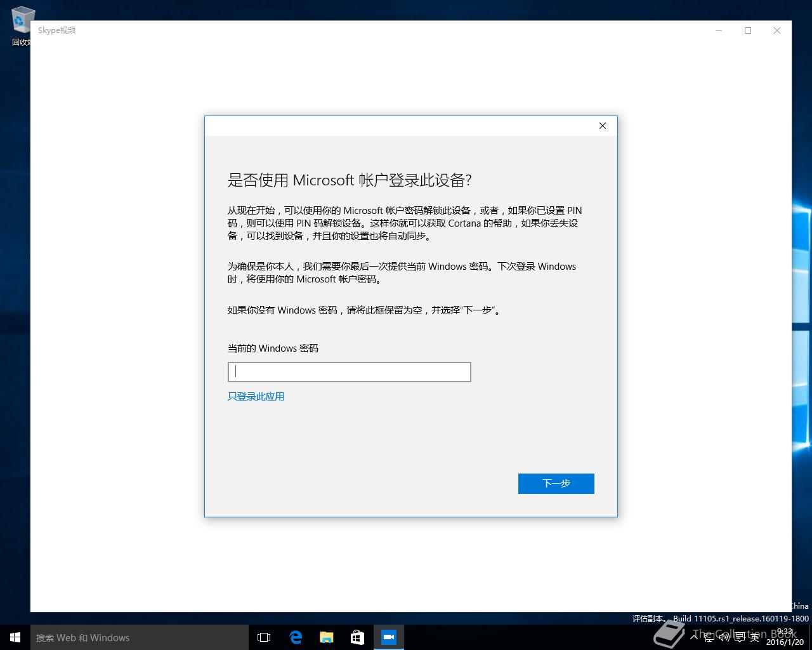
Task: Open the Windows Store taskbar icon
Action: tap(358, 637)
